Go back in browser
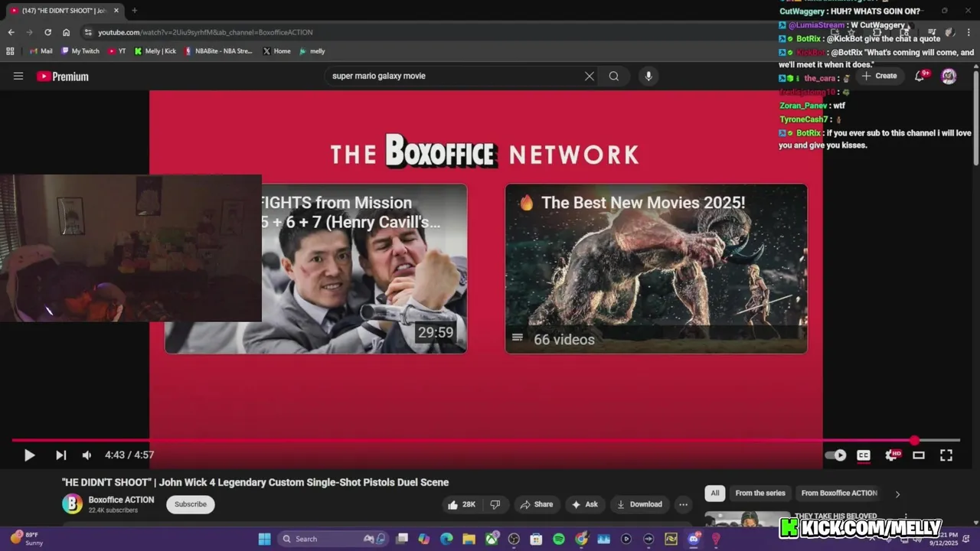This screenshot has height=551, width=980. click(11, 32)
